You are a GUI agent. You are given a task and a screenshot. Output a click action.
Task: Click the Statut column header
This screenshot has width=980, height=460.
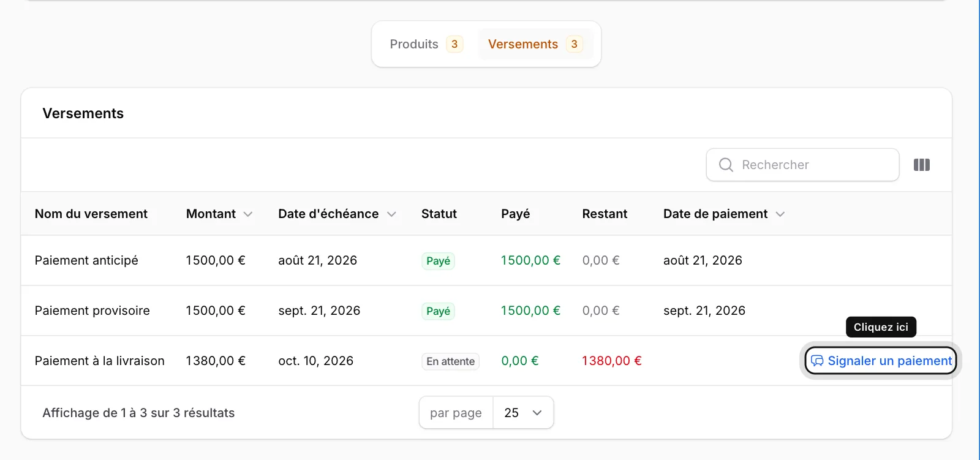(439, 214)
